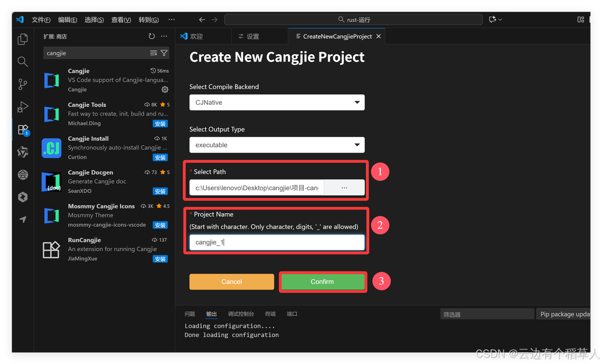Toggle the editor layout icon

pyautogui.click(x=580, y=19)
